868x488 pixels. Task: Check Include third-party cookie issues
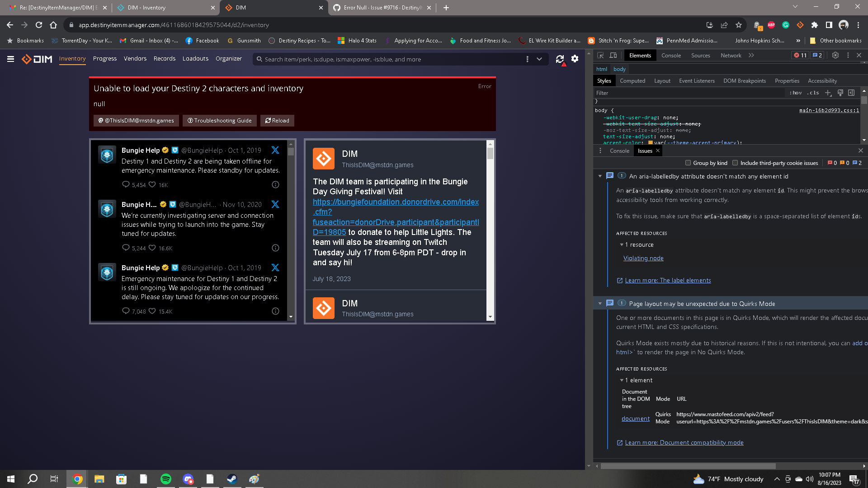tap(735, 163)
